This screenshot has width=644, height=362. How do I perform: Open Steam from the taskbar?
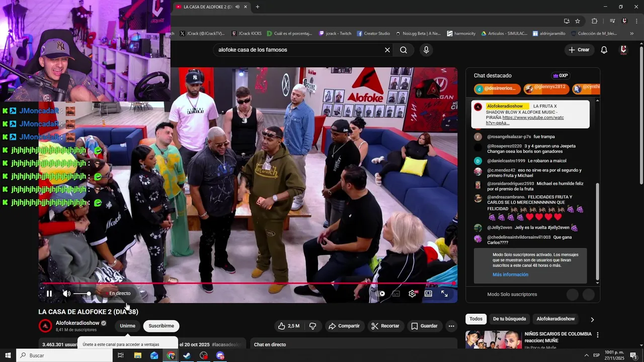tap(187, 355)
